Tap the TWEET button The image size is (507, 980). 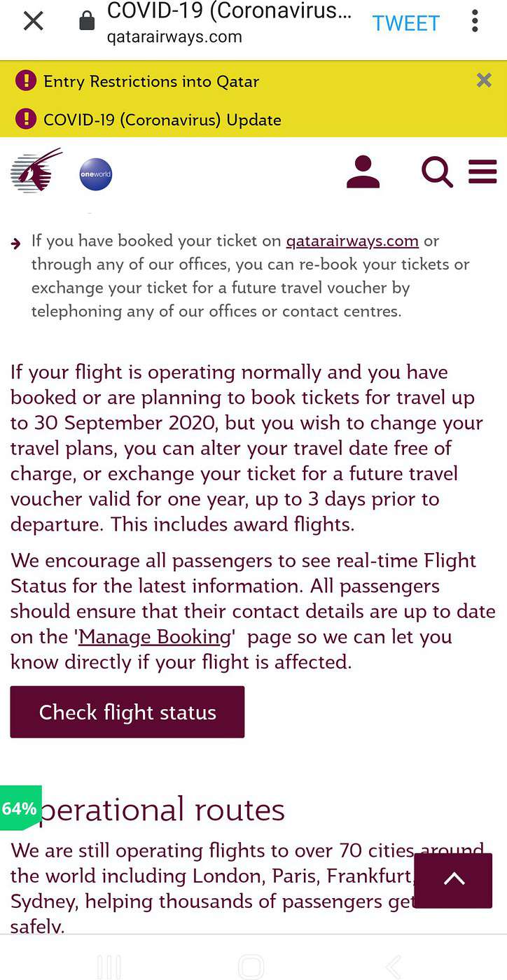pyautogui.click(x=406, y=23)
